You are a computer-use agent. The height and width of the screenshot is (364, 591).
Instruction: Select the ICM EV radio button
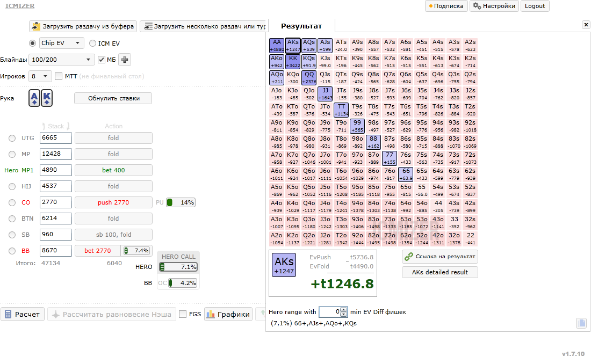click(x=92, y=43)
